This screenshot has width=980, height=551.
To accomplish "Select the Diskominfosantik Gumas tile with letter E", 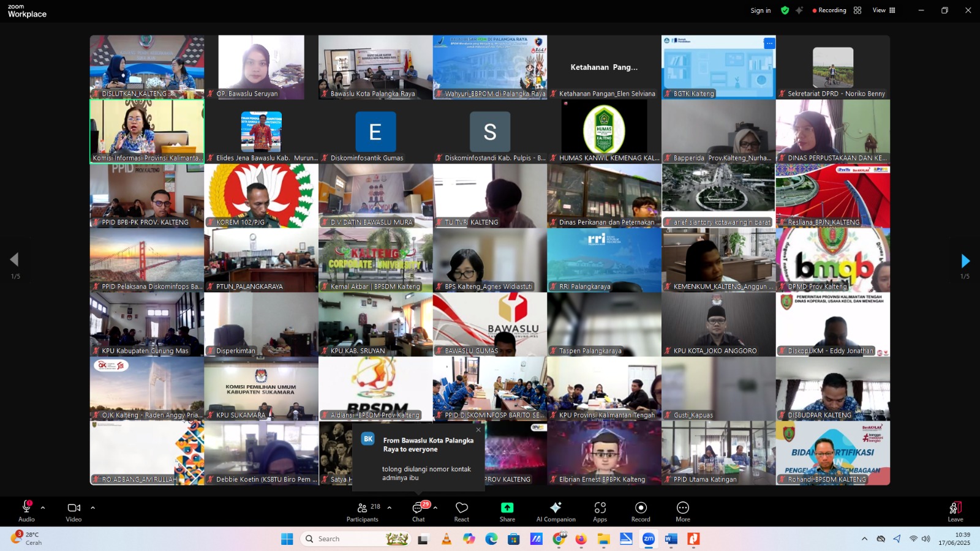I will point(375,132).
